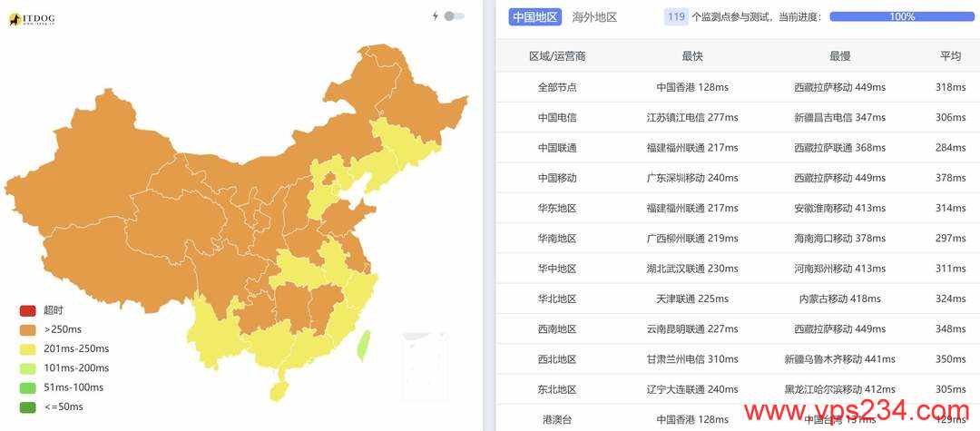Switch to the 海外地区 tab

(594, 17)
